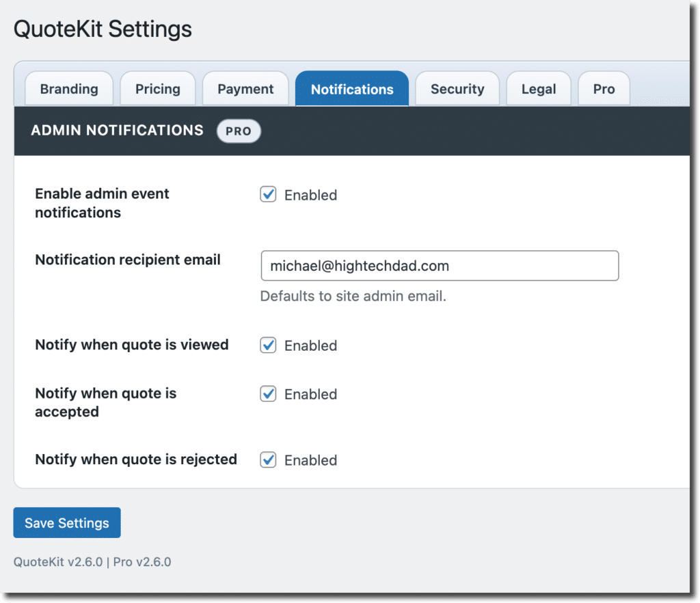Viewport: 700px width, 603px height.
Task: Select the Notifications tab
Action: click(352, 89)
